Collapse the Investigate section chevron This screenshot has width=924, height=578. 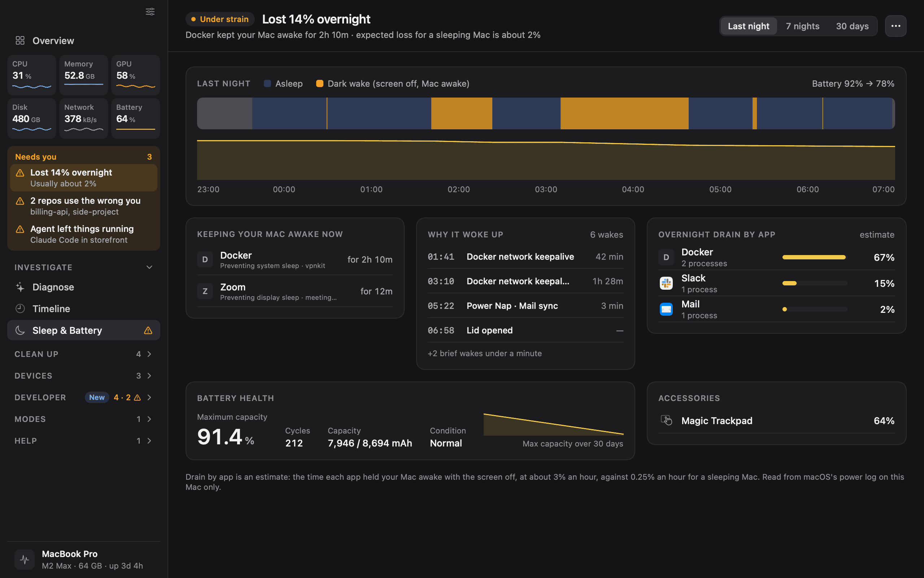(149, 267)
